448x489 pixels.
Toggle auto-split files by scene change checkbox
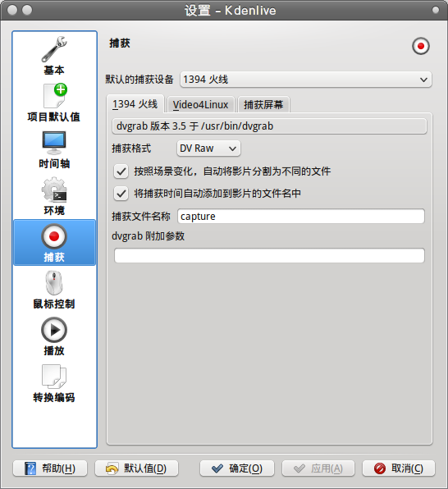pos(121,171)
